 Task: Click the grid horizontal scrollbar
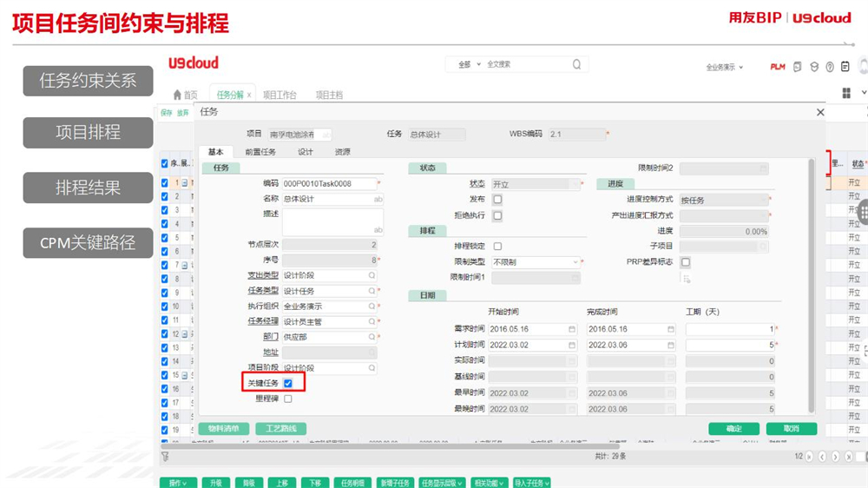coord(390,445)
